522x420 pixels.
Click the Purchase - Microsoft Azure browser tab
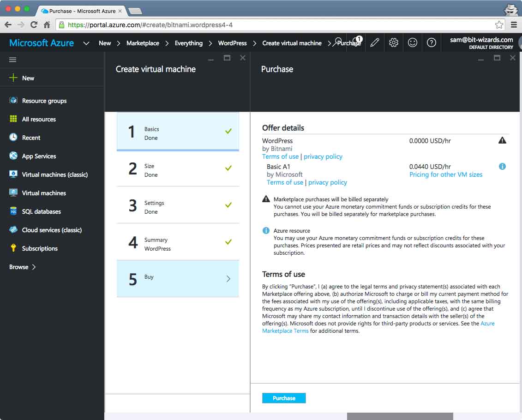[82, 11]
